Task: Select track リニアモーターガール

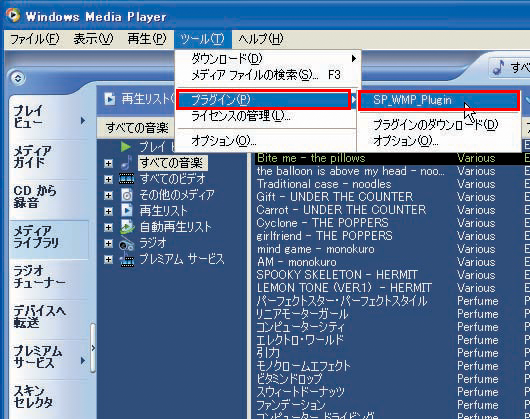Action: point(302,314)
